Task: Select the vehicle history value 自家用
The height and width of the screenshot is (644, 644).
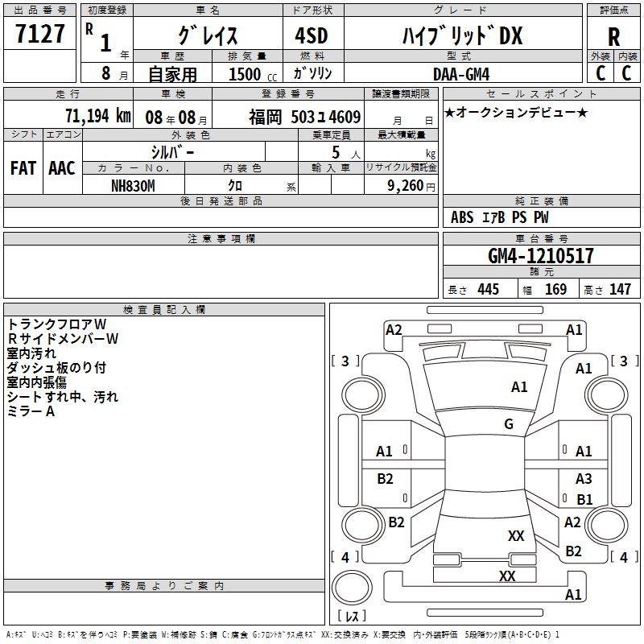Action: 172,74
